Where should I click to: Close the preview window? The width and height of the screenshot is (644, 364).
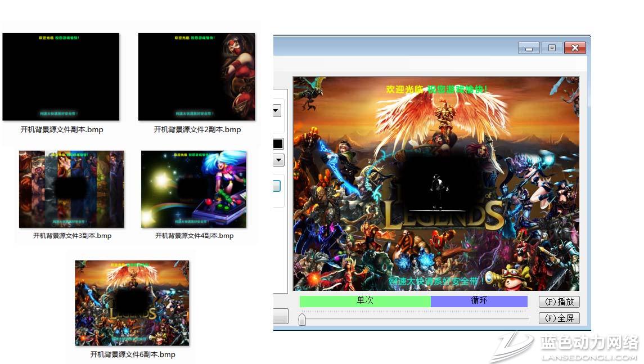pyautogui.click(x=575, y=48)
